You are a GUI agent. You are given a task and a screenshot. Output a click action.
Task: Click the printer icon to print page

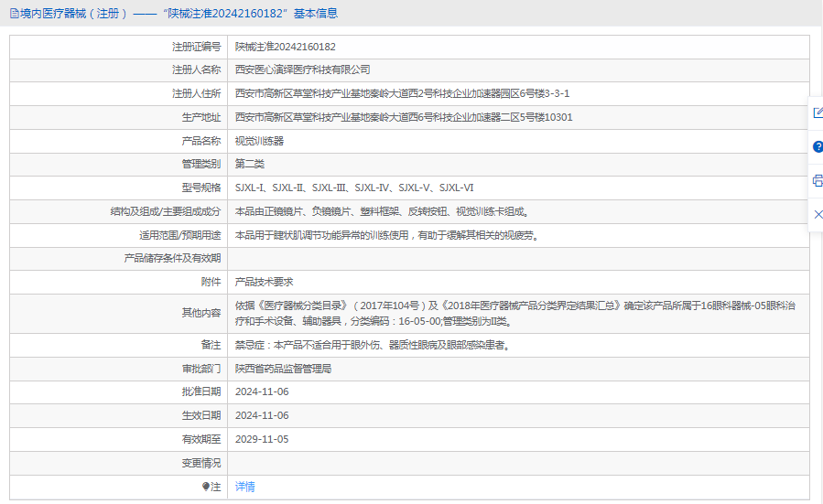click(x=818, y=180)
